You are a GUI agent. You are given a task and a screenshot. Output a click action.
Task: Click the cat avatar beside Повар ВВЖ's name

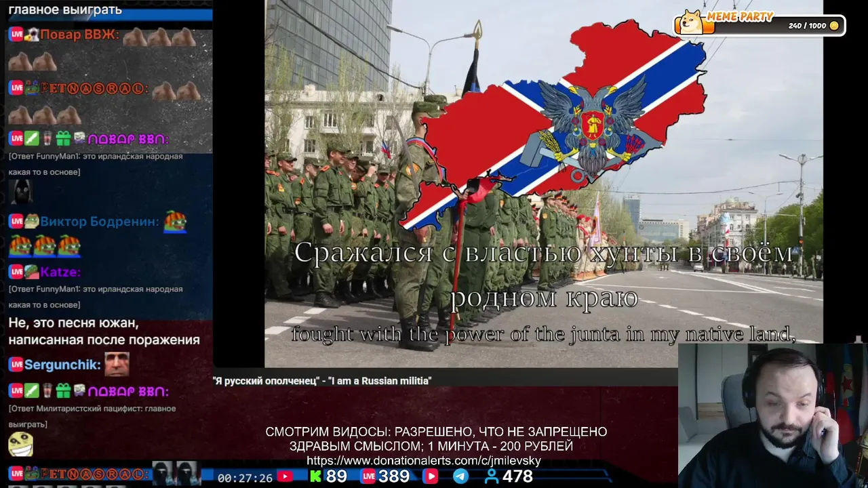(x=32, y=35)
